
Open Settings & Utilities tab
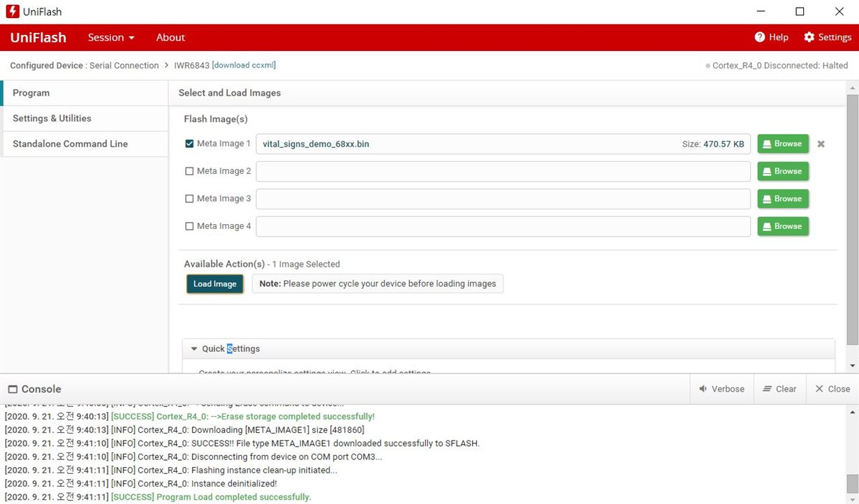(x=85, y=119)
